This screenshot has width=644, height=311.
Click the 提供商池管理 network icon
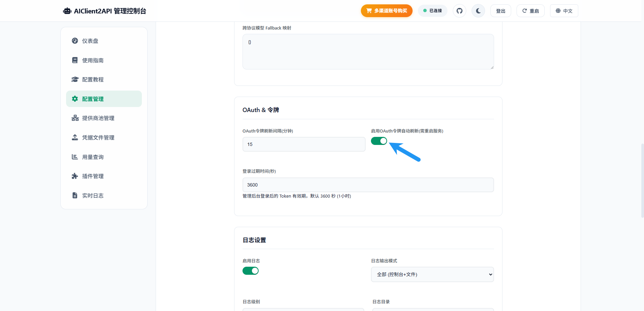[x=75, y=118]
